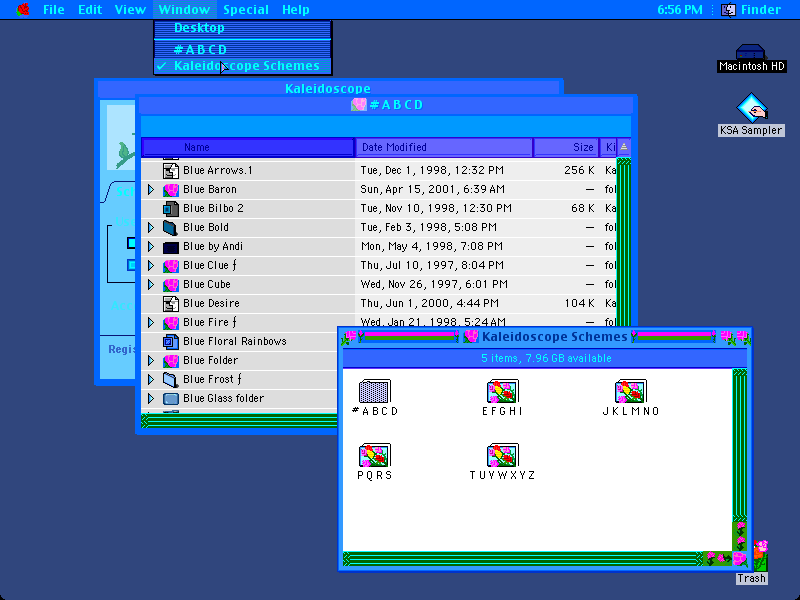Close the open Window menu
Viewport: 800px width, 600px height.
(184, 10)
